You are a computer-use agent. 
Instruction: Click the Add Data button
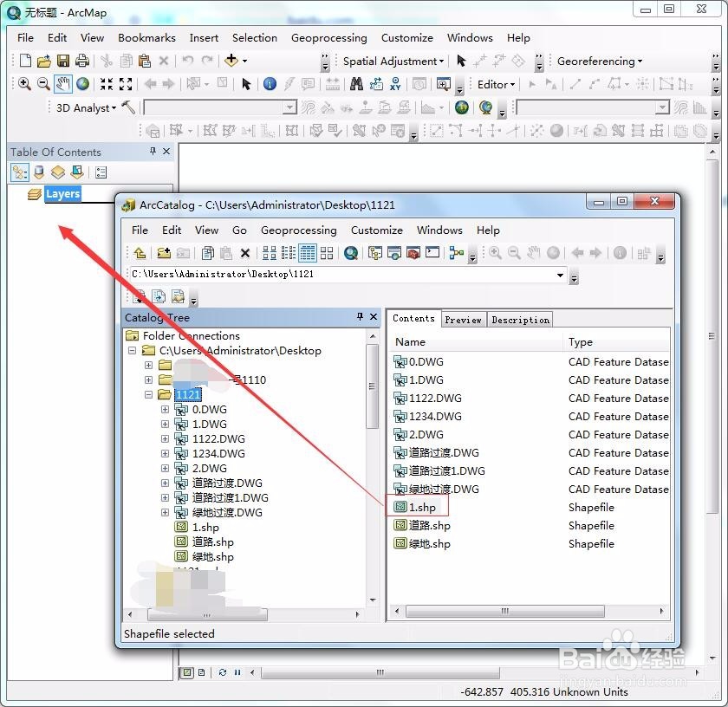231,61
